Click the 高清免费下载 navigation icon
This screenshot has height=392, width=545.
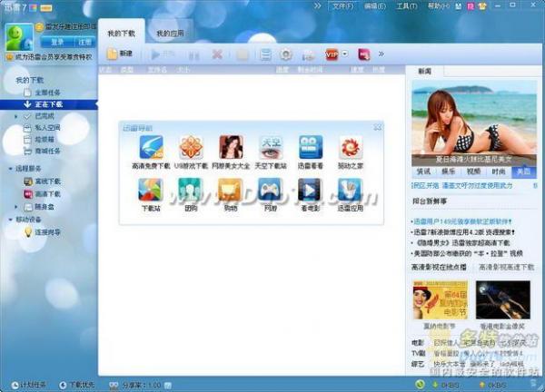(x=151, y=148)
